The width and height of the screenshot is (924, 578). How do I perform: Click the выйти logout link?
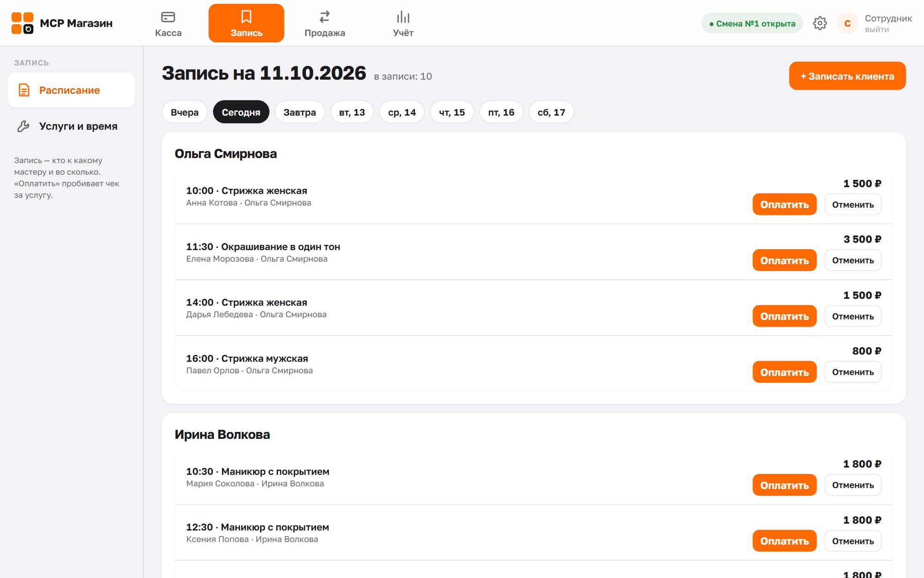[x=877, y=30]
